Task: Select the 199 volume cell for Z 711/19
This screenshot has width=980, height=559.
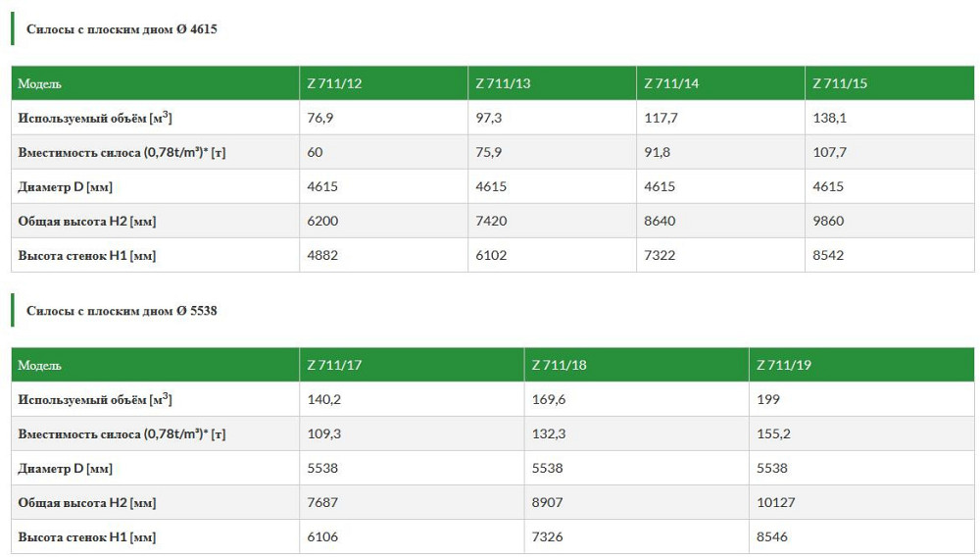Action: pos(768,399)
